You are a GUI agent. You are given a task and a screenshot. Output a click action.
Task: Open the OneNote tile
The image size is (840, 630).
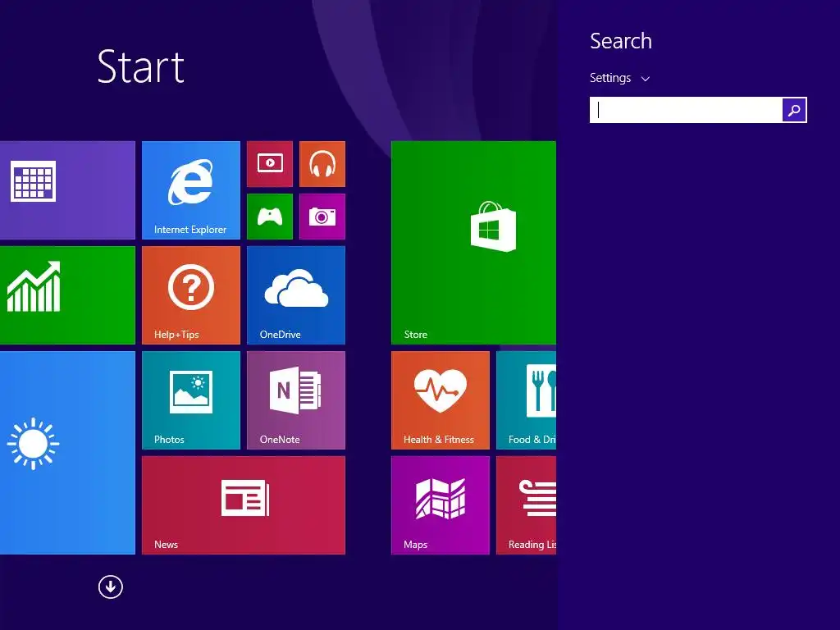pos(295,400)
